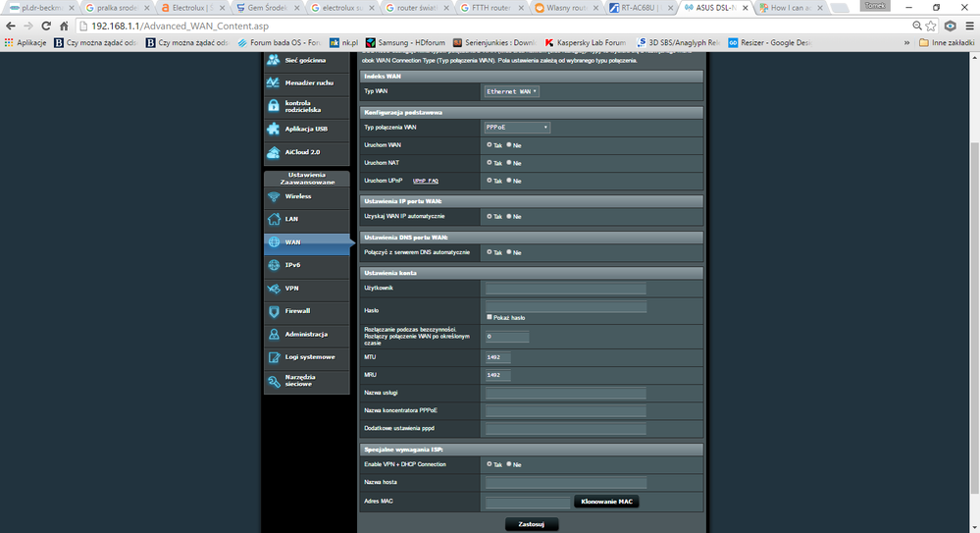Screen dimensions: 980x533
Task: Click the Aplikacja USB puzzle icon
Action: point(274,129)
